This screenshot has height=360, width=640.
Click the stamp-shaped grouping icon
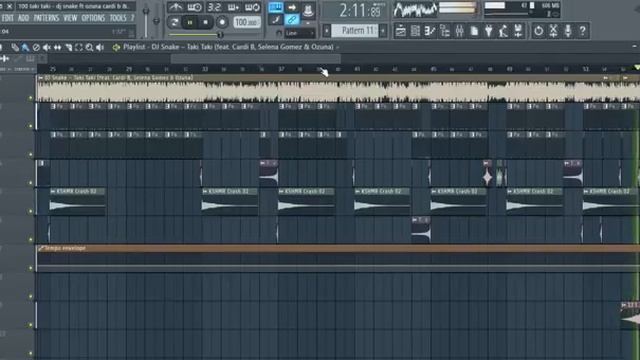(308, 10)
